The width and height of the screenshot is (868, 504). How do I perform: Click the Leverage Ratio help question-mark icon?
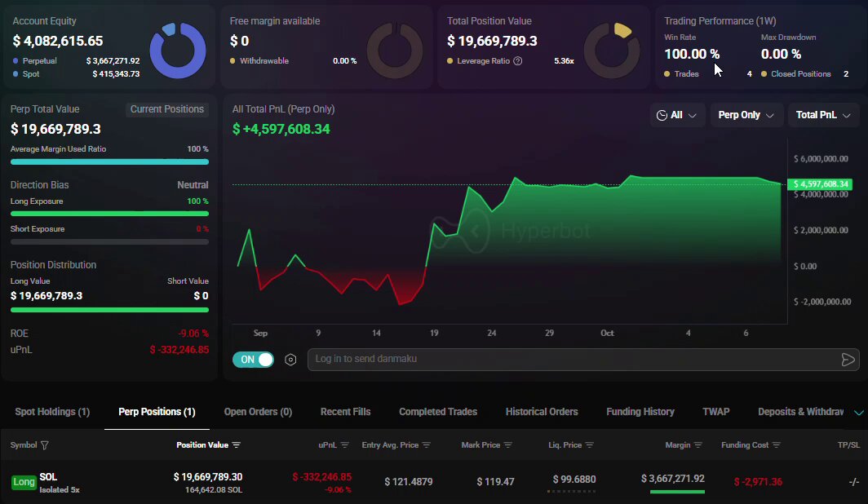[517, 61]
